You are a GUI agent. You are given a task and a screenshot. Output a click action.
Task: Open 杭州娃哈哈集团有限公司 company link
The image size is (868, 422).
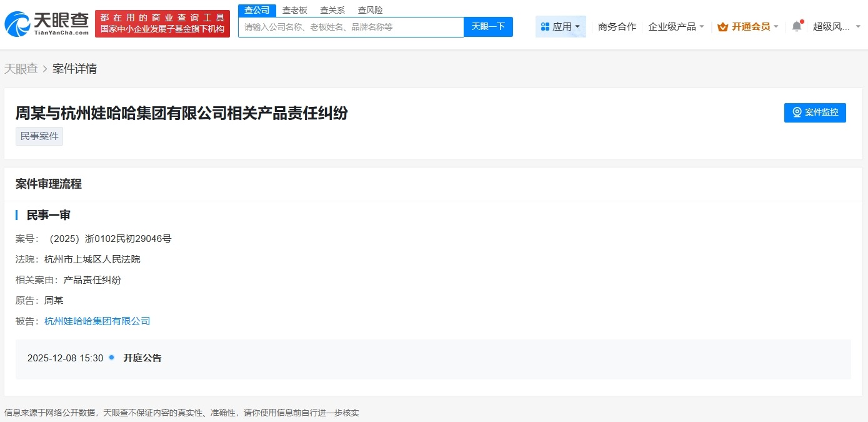(97, 321)
